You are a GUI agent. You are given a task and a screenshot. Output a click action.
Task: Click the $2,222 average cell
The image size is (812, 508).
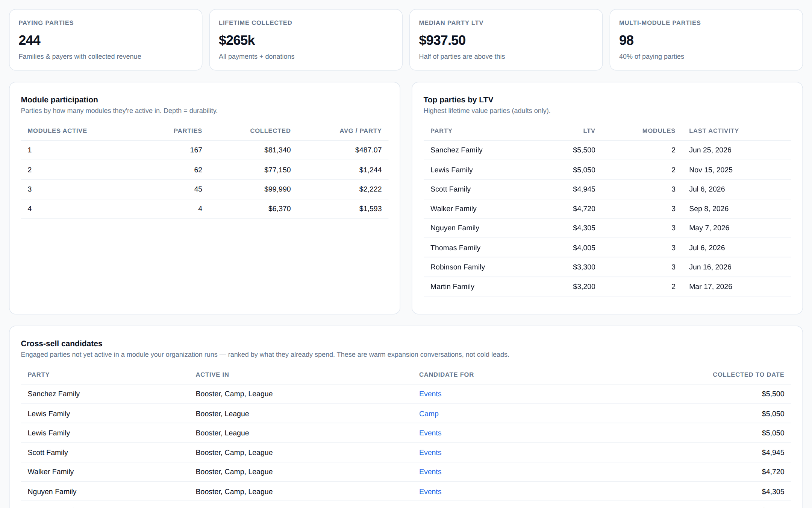coord(370,189)
